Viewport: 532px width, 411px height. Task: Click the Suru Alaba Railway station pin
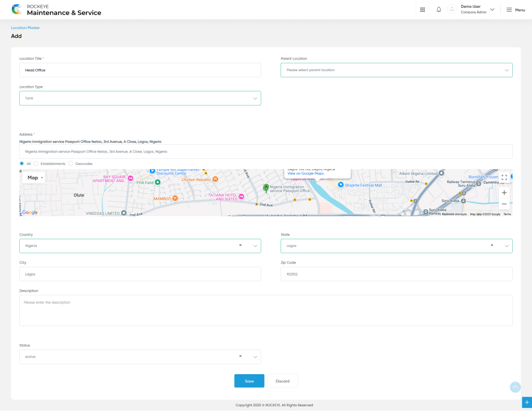tap(425, 211)
